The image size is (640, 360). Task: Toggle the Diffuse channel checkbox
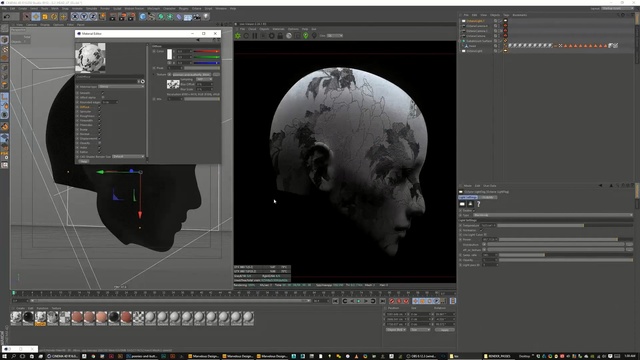pyautogui.click(x=100, y=107)
